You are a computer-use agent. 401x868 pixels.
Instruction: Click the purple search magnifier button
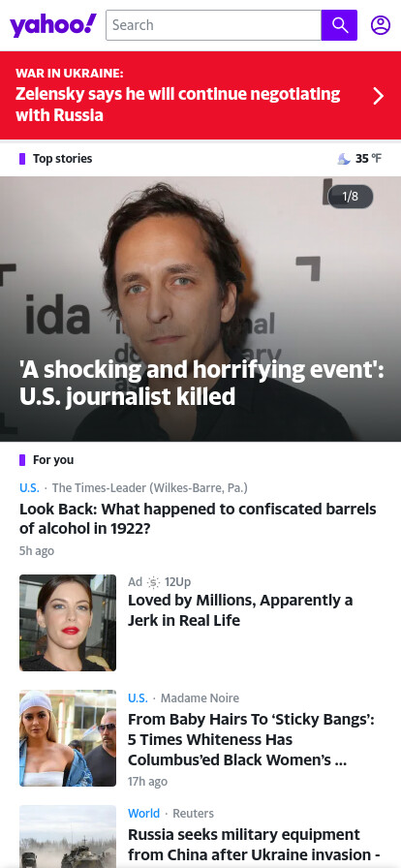[339, 25]
